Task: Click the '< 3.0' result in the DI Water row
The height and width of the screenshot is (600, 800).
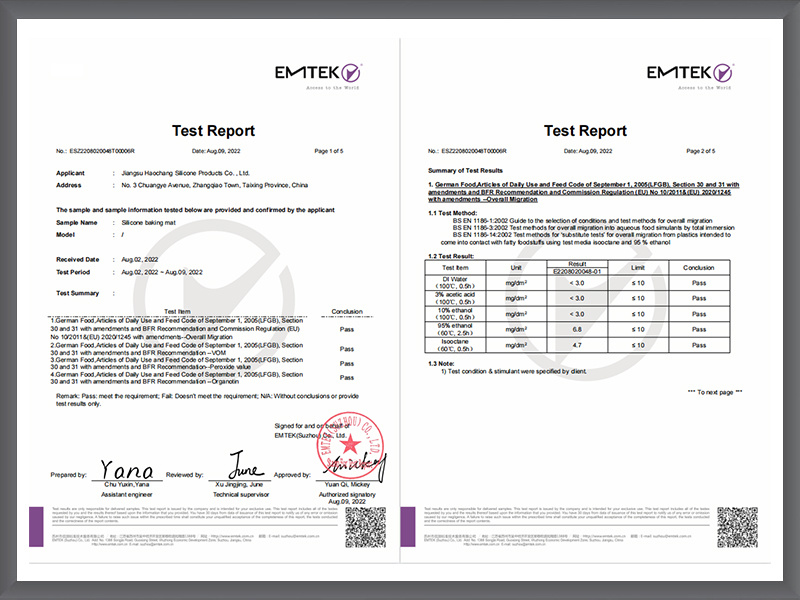Action: [x=577, y=283]
